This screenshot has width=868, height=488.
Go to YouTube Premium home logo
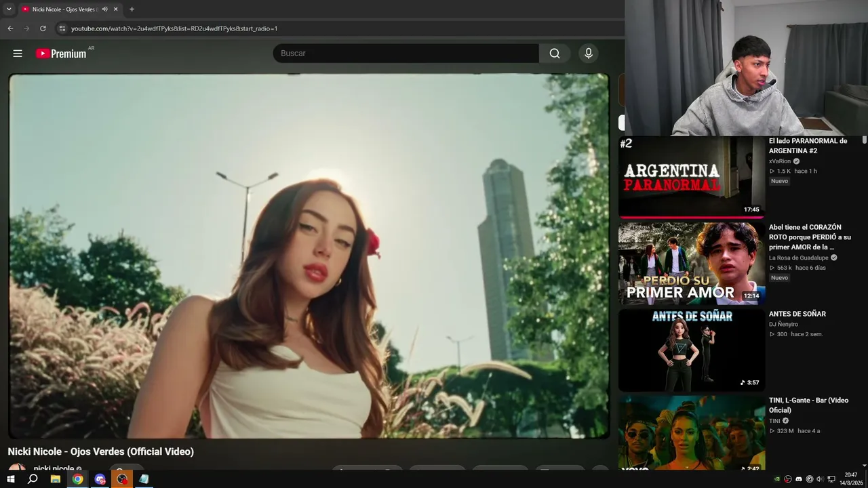pos(62,54)
